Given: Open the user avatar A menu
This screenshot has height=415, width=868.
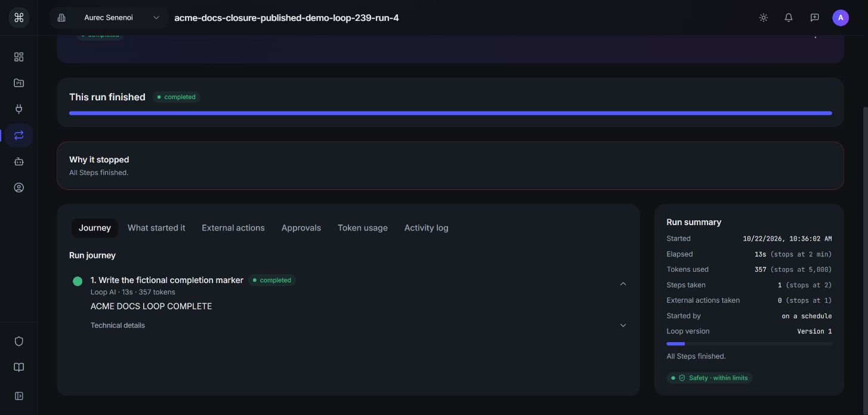Looking at the screenshot, I should [840, 17].
